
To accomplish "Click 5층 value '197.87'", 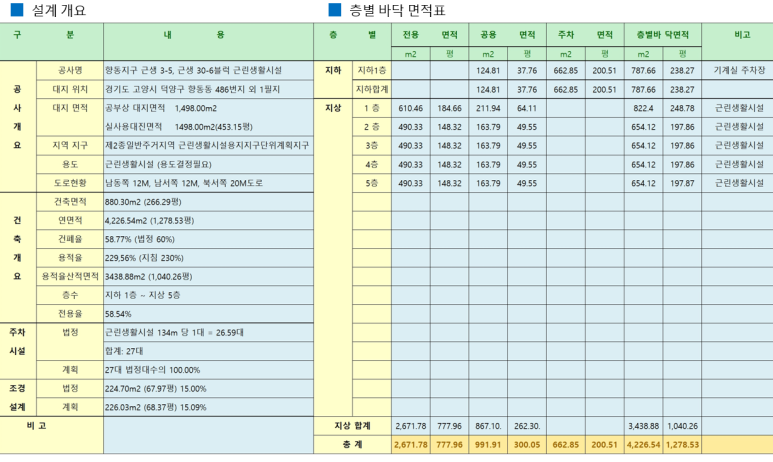I will tap(682, 183).
